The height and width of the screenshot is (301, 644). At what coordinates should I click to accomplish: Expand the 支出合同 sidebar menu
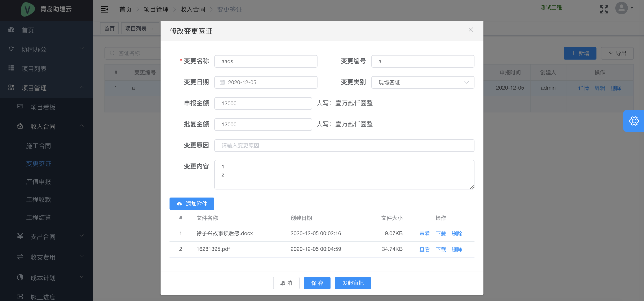pos(46,236)
